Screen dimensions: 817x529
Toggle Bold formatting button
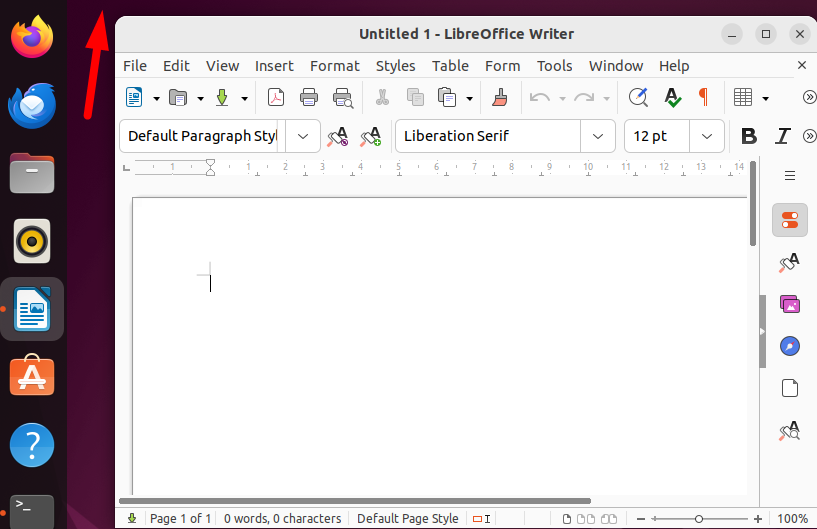pyautogui.click(x=749, y=136)
